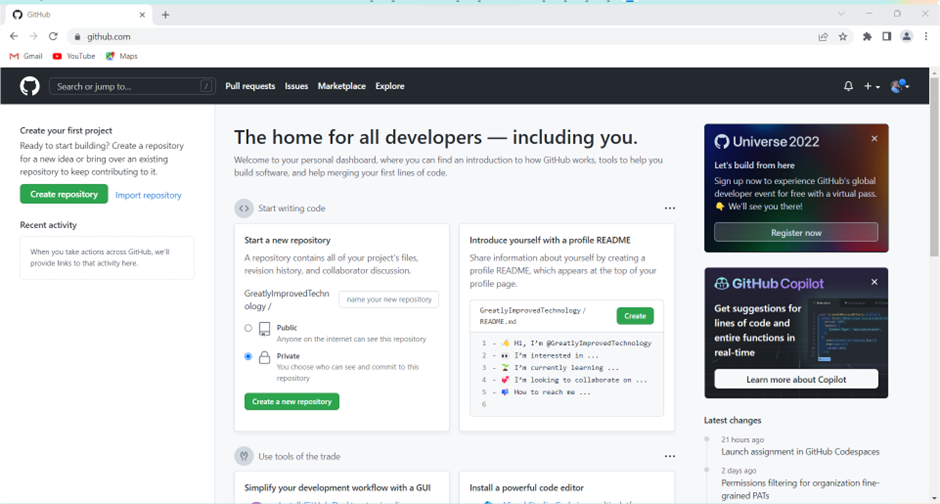The image size is (940, 504).
Task: Open options menu for Use tools of the trade
Action: tap(670, 457)
